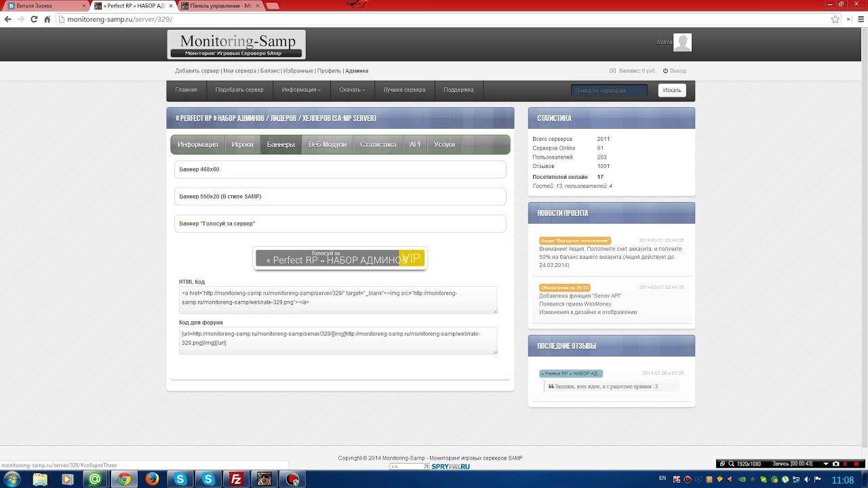Click the HTML Код text area

tap(338, 300)
